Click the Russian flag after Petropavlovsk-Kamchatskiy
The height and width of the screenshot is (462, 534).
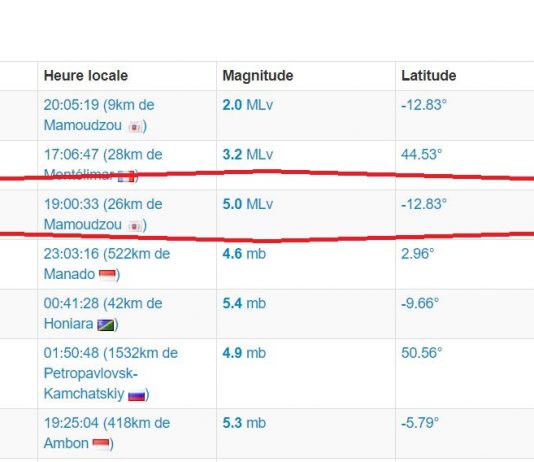137,395
